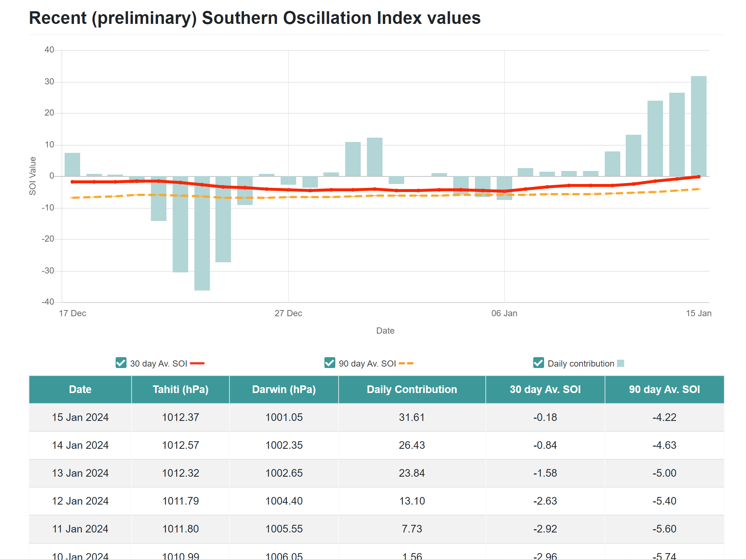Image resolution: width=746 pixels, height=560 pixels.
Task: Click the SOI Value axis title
Action: (x=33, y=176)
